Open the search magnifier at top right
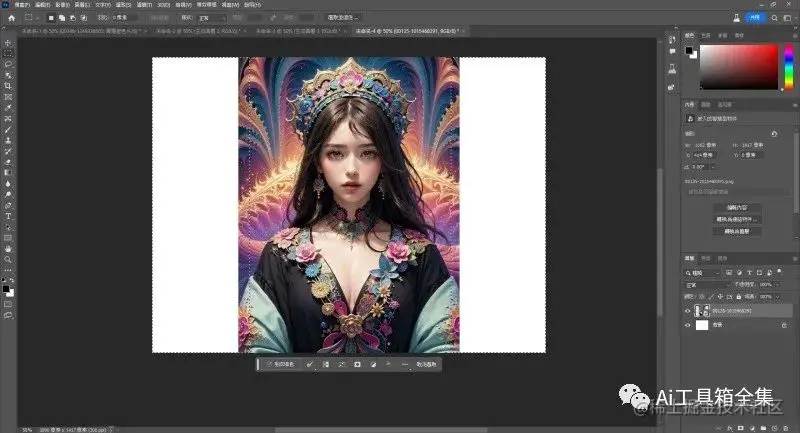The width and height of the screenshot is (800, 433). [774, 18]
